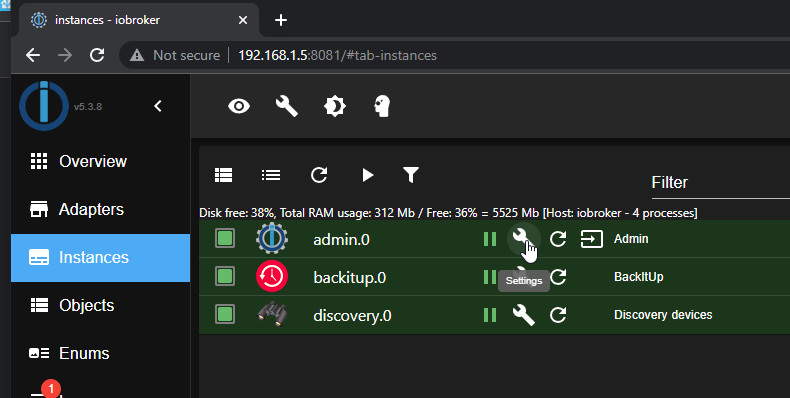Click the discovery.0 binoculars logo

pyautogui.click(x=272, y=315)
